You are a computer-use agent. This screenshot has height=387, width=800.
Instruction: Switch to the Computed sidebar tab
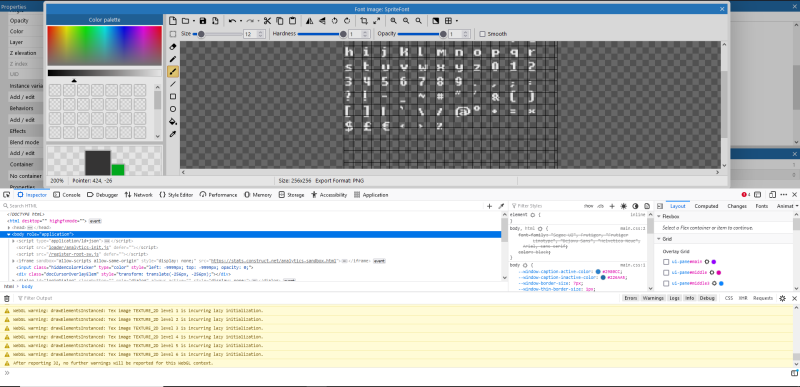click(x=707, y=206)
